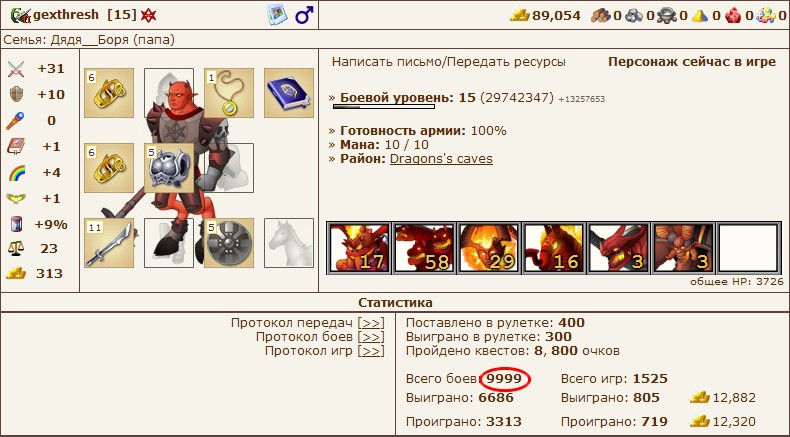Select the army unit portrait with 58 creatures
This screenshot has width=790, height=437.
point(424,248)
